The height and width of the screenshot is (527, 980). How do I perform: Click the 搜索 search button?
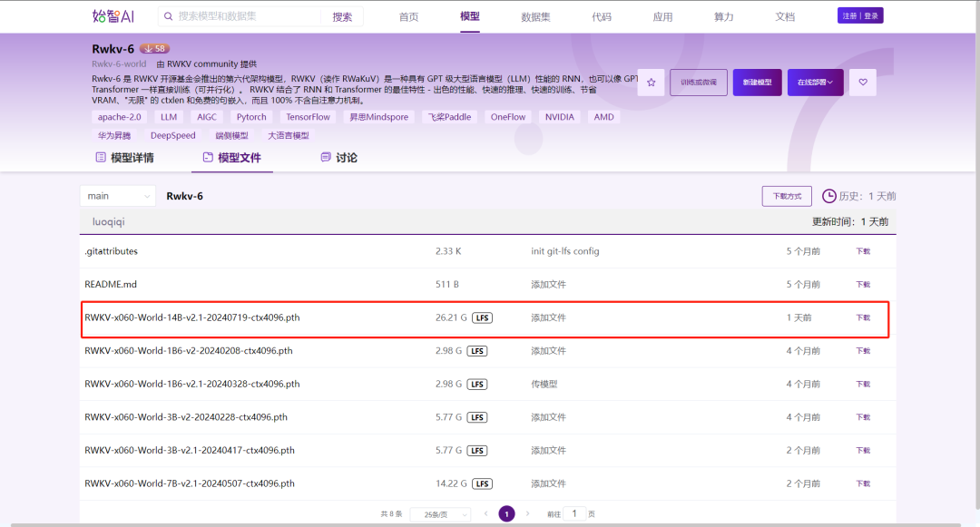(342, 17)
